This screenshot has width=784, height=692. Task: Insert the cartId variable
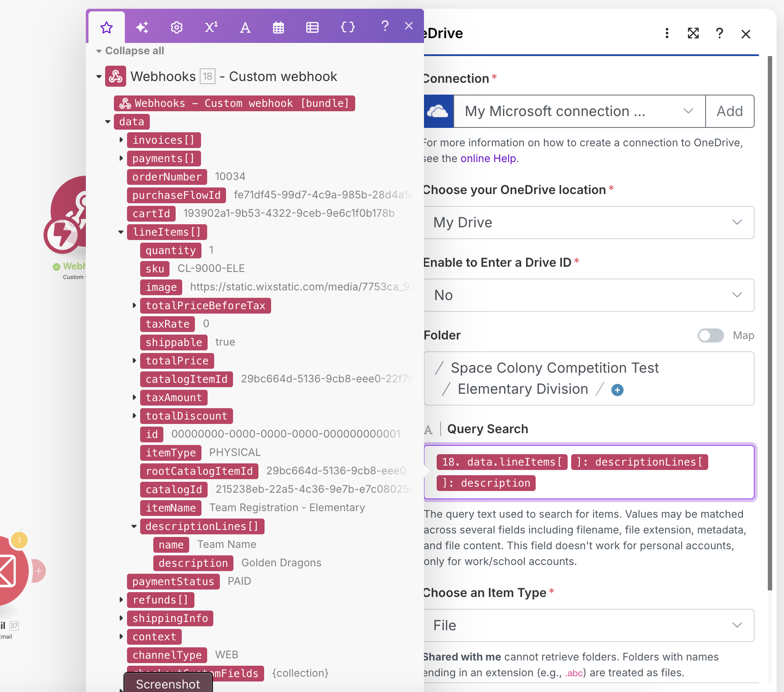coord(151,214)
